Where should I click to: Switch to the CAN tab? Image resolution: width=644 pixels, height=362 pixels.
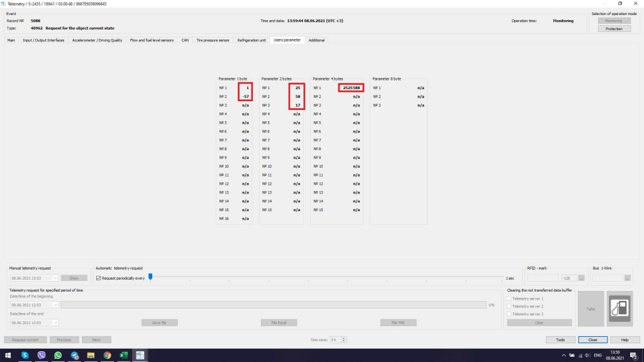coord(185,40)
